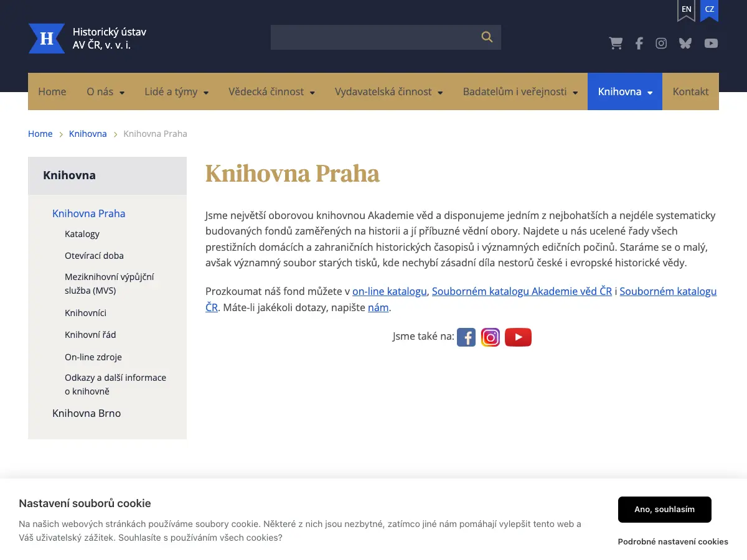747x560 pixels.
Task: Open the shopping cart icon
Action: [616, 43]
